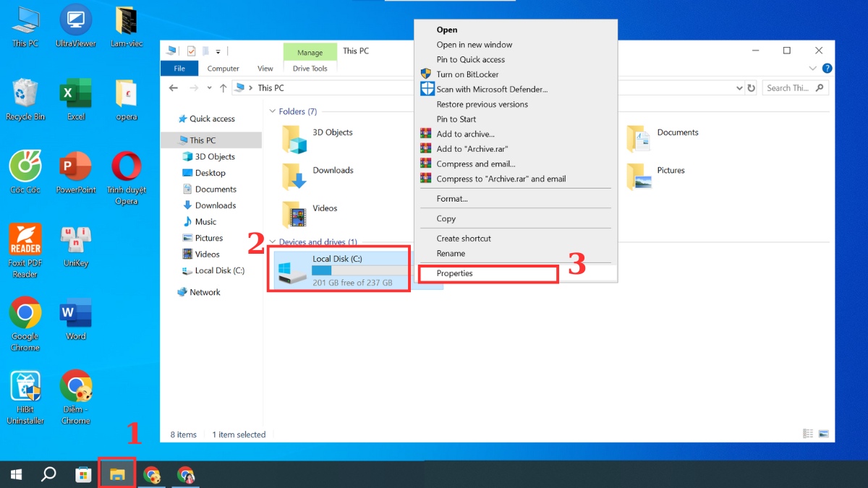Select the Excel desktop shortcut
The height and width of the screenshot is (488, 868).
click(76, 99)
